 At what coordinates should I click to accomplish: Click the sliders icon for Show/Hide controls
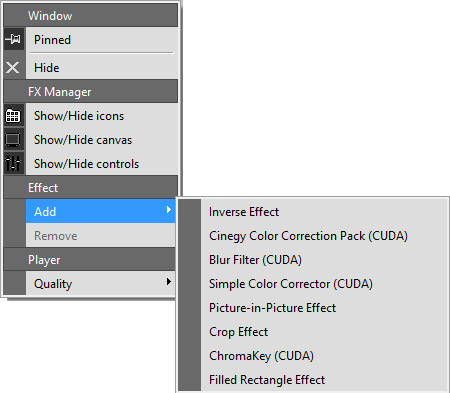pos(13,164)
